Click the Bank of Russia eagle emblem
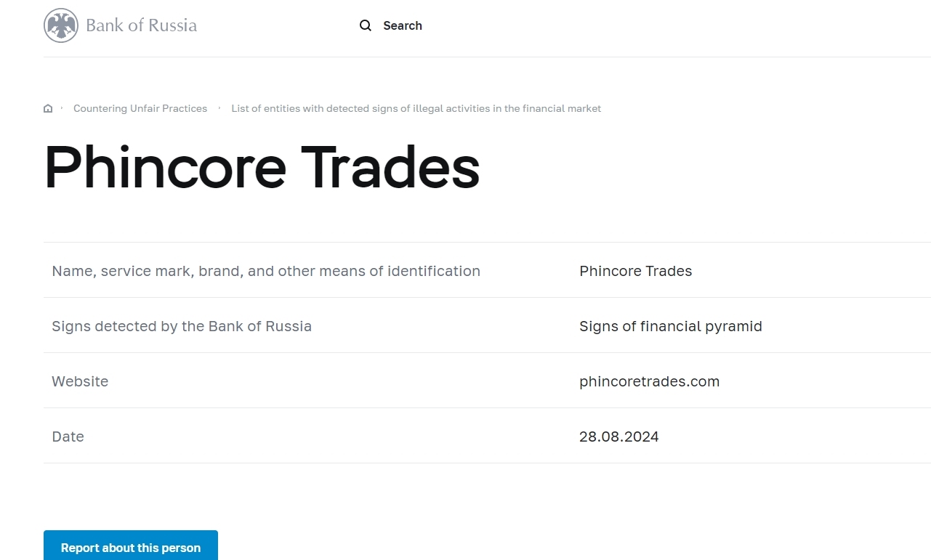 click(61, 25)
